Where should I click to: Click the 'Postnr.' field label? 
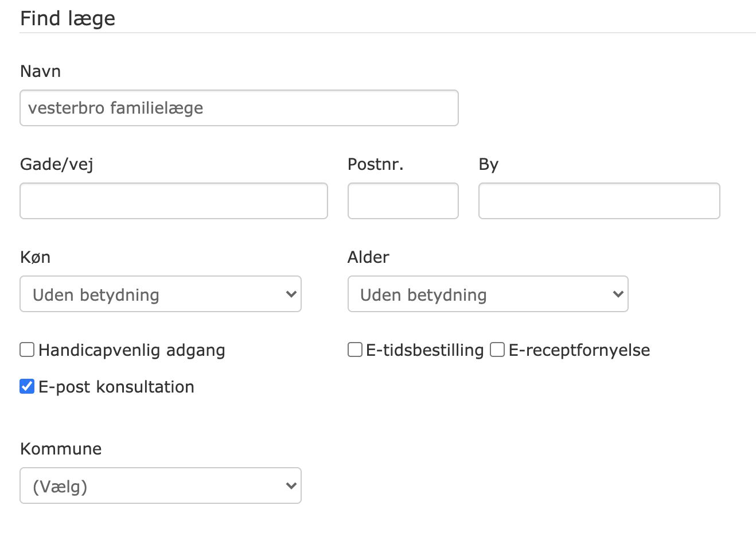[375, 164]
